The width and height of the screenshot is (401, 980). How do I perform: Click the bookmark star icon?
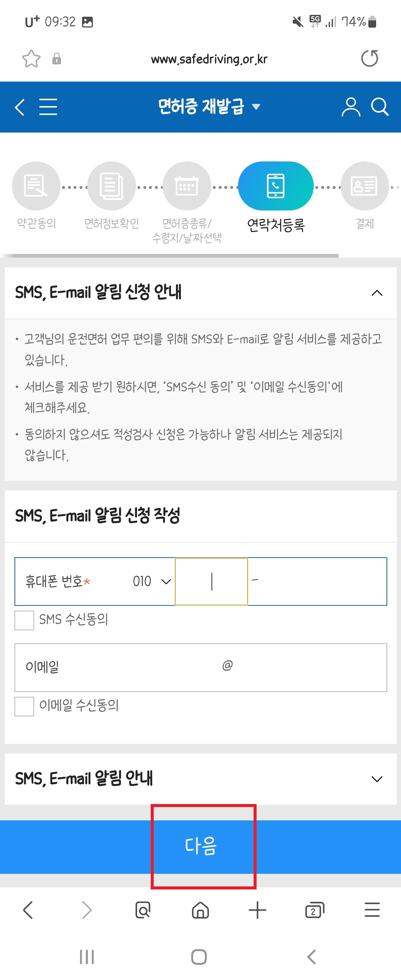pyautogui.click(x=32, y=59)
